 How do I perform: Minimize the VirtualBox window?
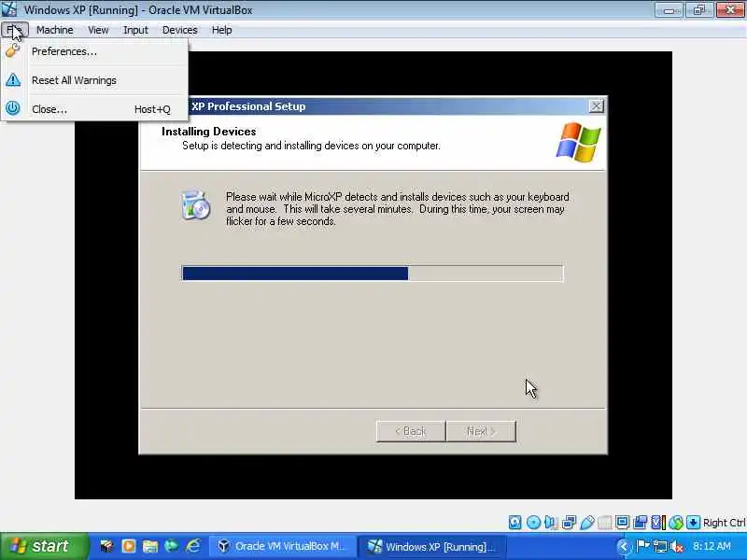pos(669,10)
